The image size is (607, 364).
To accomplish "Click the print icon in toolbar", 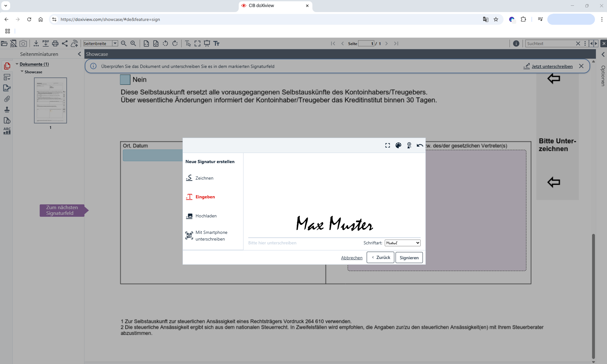I will tap(55, 43).
